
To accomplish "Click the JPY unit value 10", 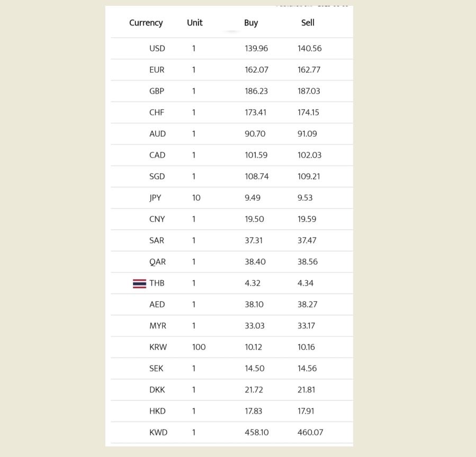I will (196, 198).
